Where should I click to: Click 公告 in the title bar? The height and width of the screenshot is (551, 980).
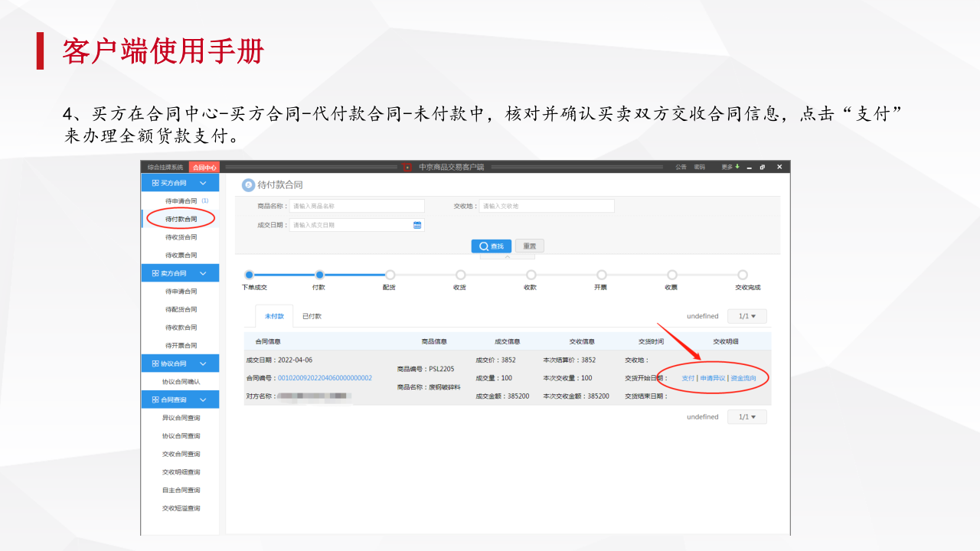[x=681, y=167]
